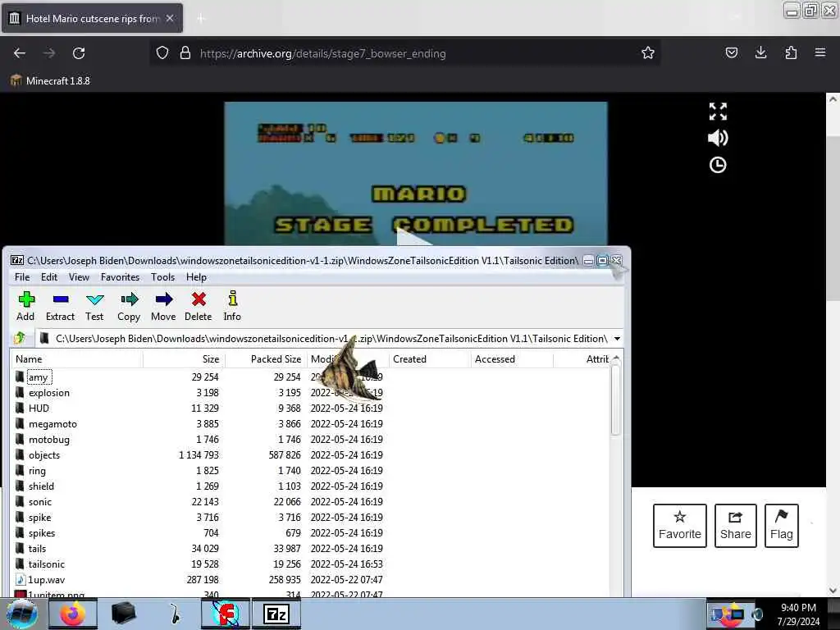Select the spikes folder
The width and height of the screenshot is (840, 630).
click(x=42, y=532)
